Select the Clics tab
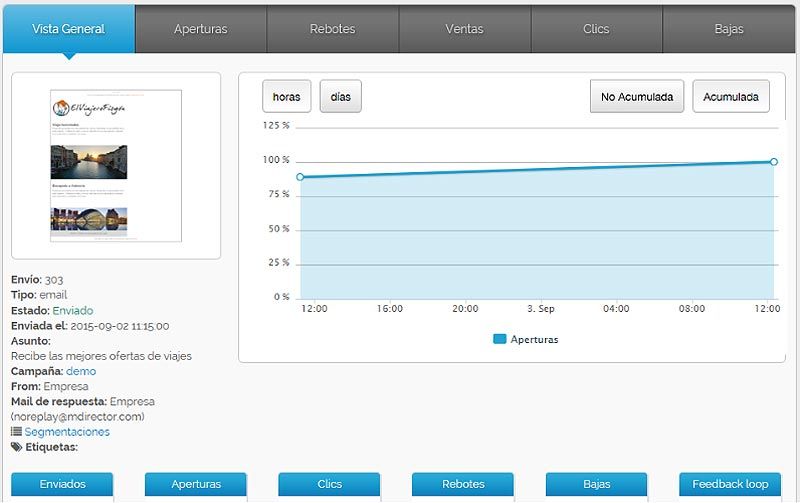Screen dimensions: 800x503 [596, 29]
